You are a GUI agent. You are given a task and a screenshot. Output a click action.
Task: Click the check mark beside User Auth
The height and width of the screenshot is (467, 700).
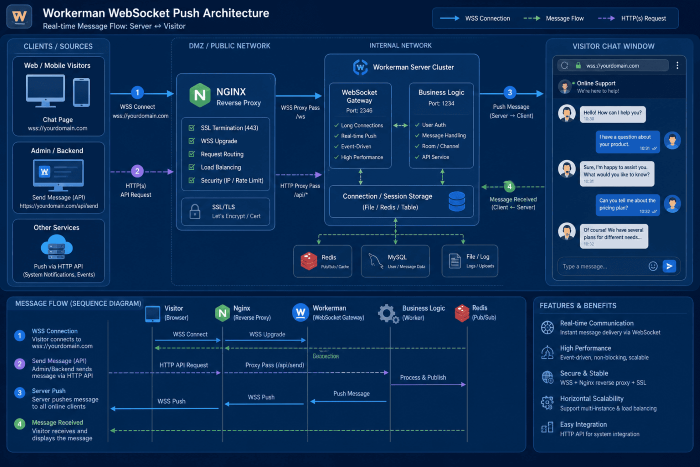click(x=417, y=125)
